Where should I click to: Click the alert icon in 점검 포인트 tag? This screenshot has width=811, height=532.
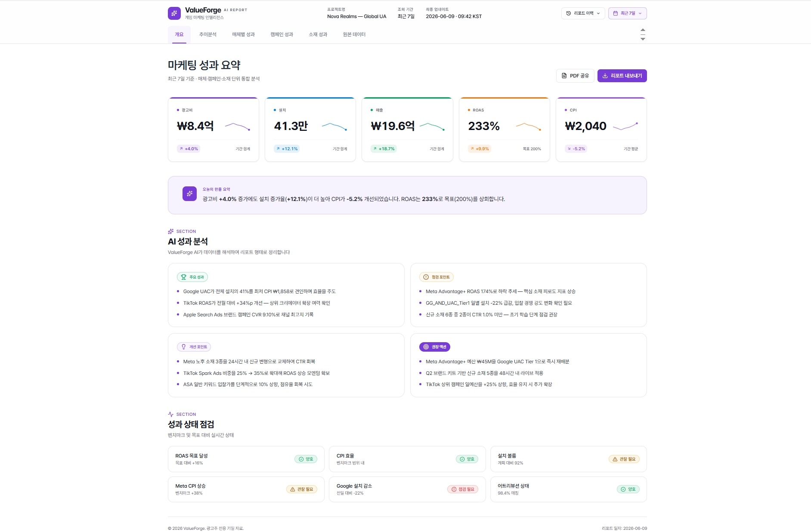pos(426,277)
